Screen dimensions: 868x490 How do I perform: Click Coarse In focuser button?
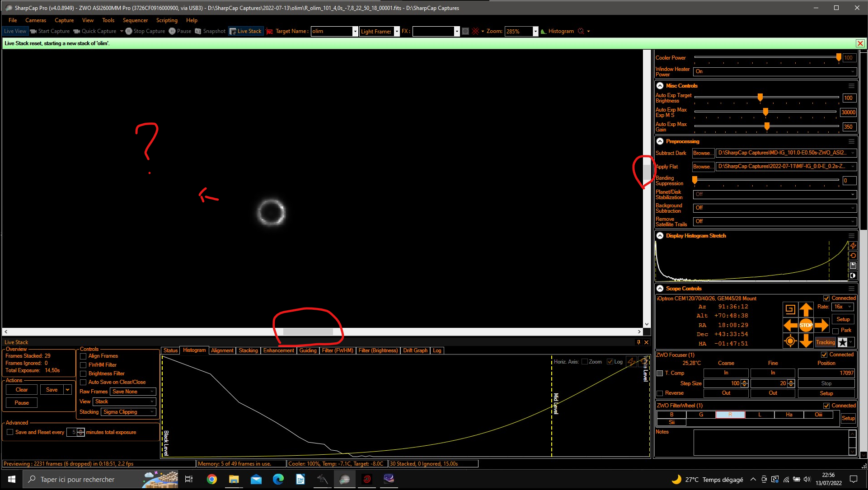click(x=726, y=373)
